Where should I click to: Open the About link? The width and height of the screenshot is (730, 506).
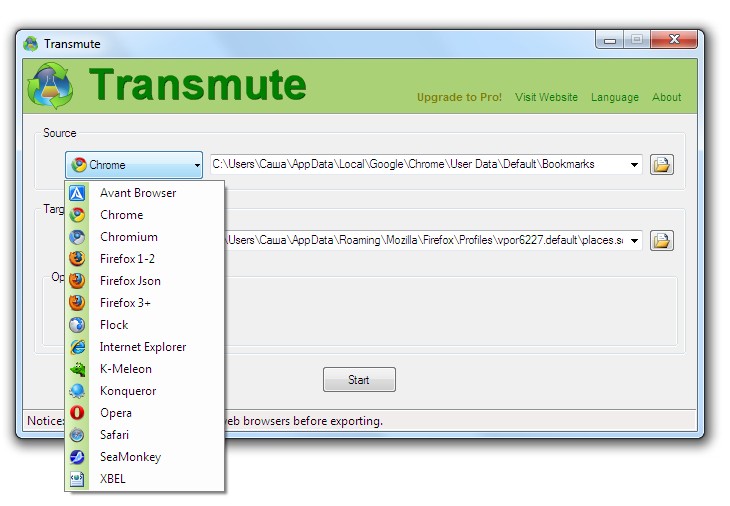[x=666, y=97]
